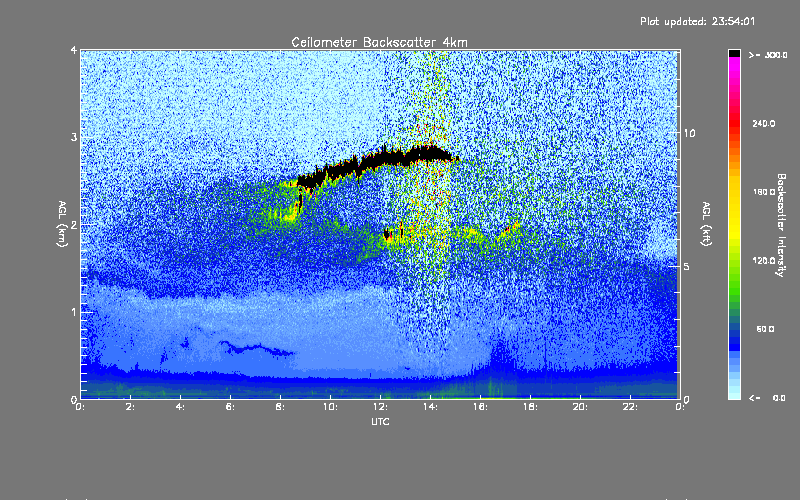
Task: Click the yellow section of the colorbar
Action: tap(734, 207)
